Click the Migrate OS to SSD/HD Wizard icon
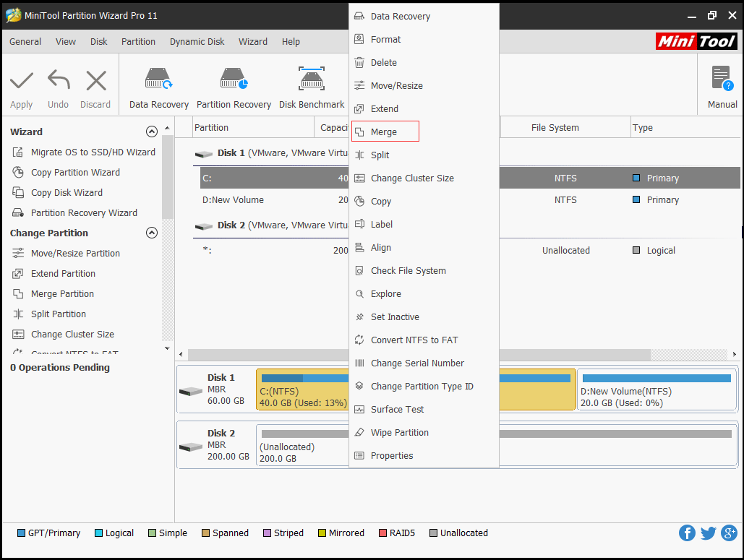This screenshot has width=744, height=560. point(18,152)
